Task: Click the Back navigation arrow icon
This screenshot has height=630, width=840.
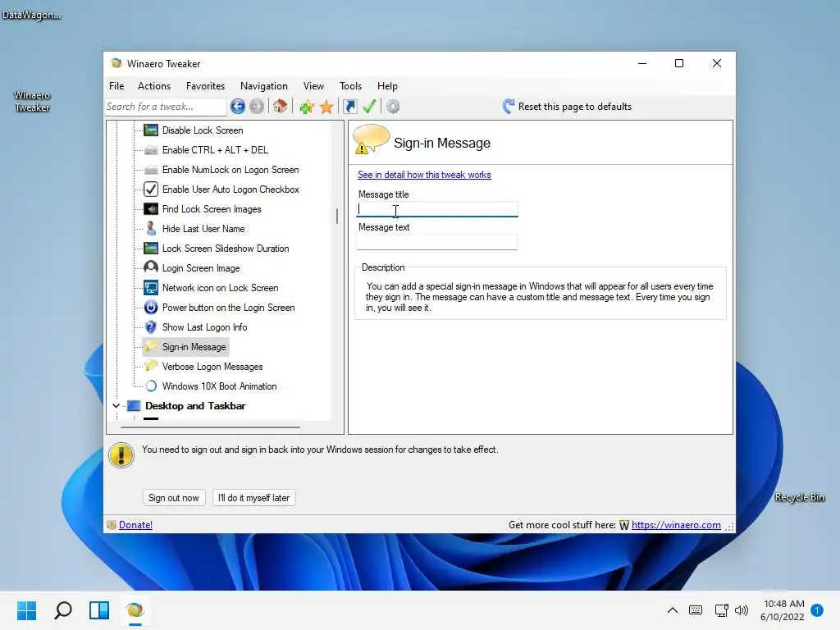Action: (238, 107)
